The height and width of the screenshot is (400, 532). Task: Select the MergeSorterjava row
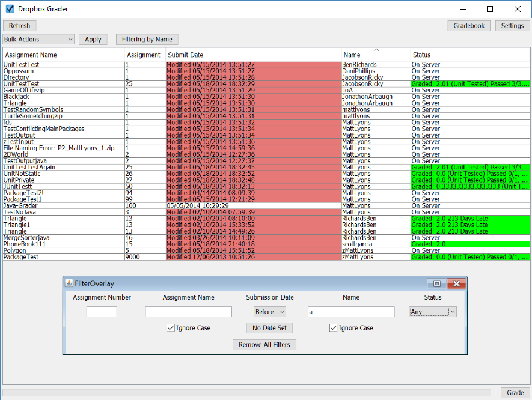click(x=266, y=238)
